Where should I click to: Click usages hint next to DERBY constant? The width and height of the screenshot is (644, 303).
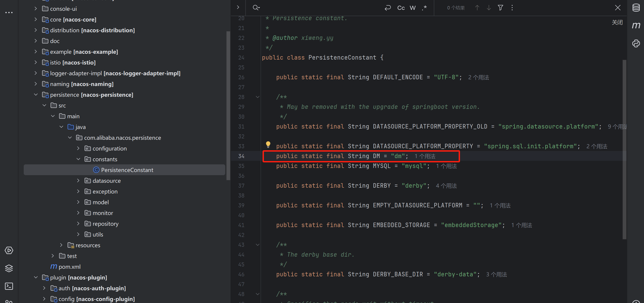click(446, 186)
